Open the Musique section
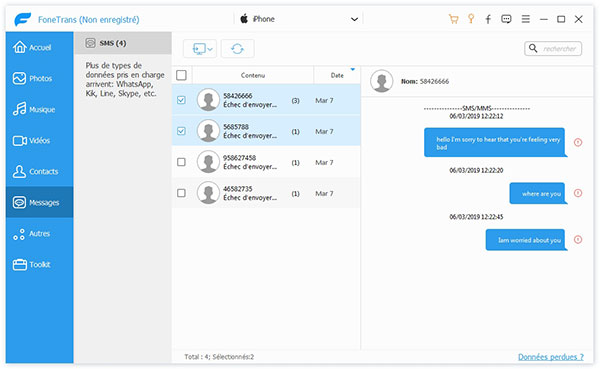Screen dimensions: 600x370 click(x=39, y=109)
